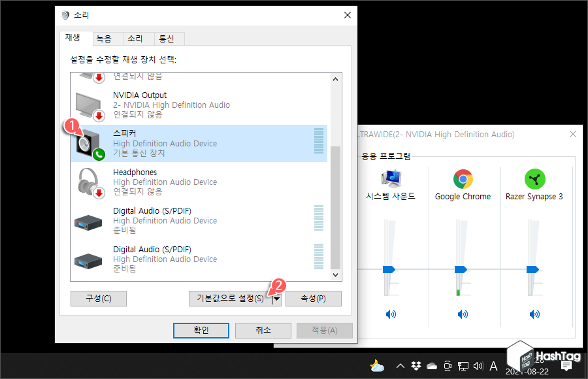588x379 pixels.
Task: Mute Razer Synapse 3 via its speaker icon
Action: coord(534,314)
